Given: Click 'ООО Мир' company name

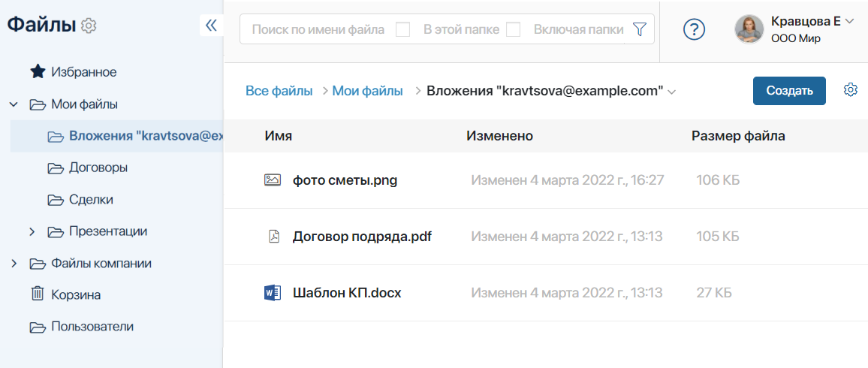Looking at the screenshot, I should [x=795, y=39].
